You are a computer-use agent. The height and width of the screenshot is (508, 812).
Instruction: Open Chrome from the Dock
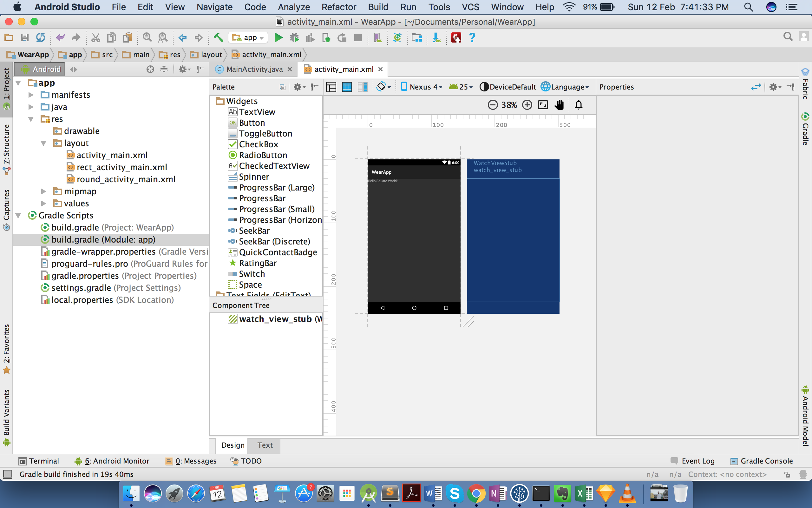tap(476, 493)
